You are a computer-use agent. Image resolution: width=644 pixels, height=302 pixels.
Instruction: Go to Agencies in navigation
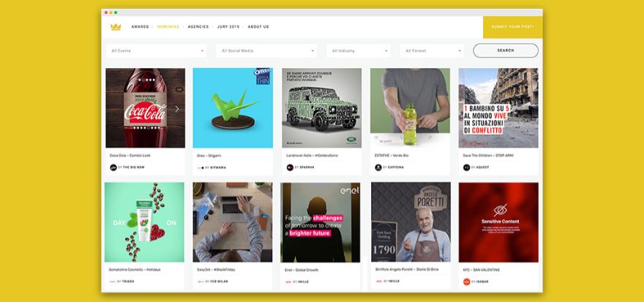(x=198, y=26)
